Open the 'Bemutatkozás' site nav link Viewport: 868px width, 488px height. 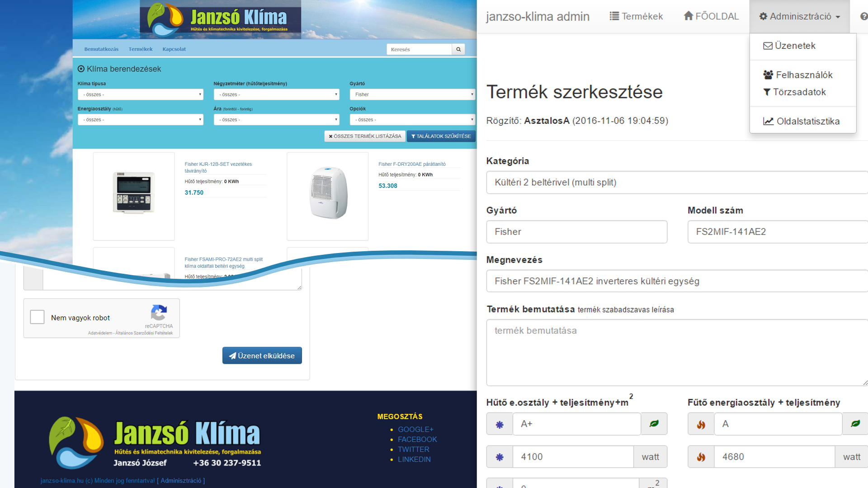(101, 49)
